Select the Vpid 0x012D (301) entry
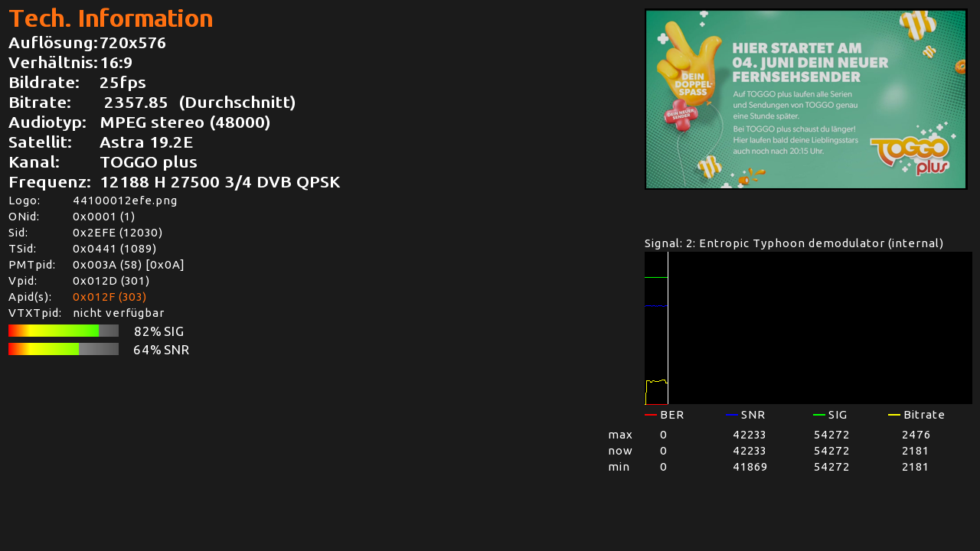Image resolution: width=980 pixels, height=551 pixels. click(x=111, y=281)
